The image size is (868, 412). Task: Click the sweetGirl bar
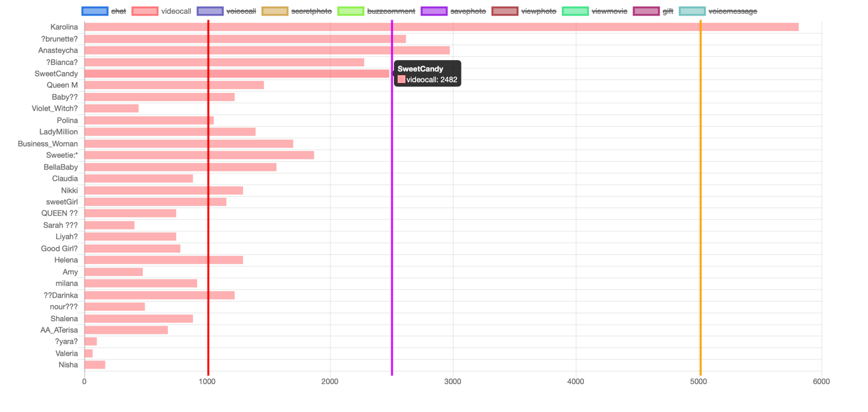155,202
